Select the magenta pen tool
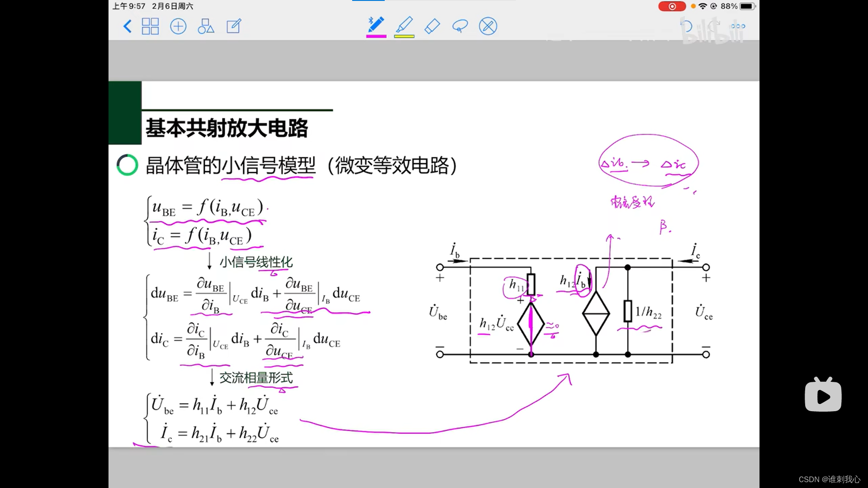 coord(376,24)
